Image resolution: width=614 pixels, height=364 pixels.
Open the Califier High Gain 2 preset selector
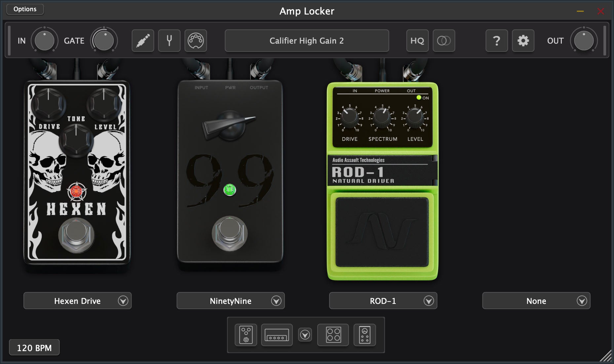(306, 41)
